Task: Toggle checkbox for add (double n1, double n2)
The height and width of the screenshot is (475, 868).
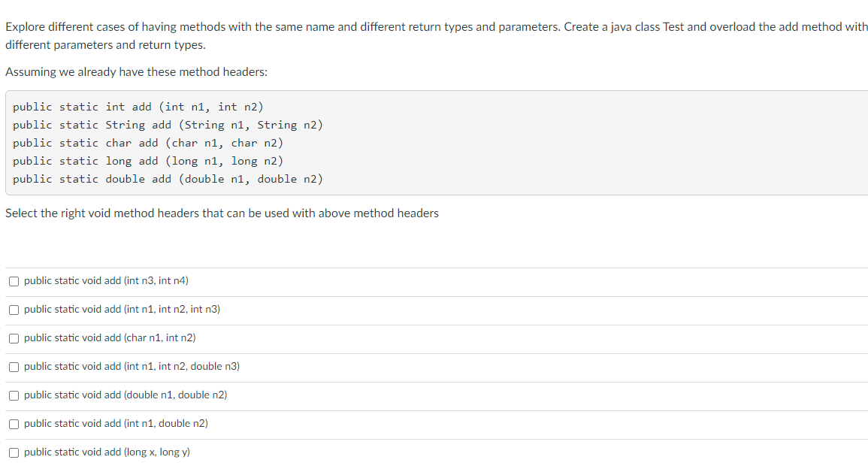Action: (x=14, y=395)
